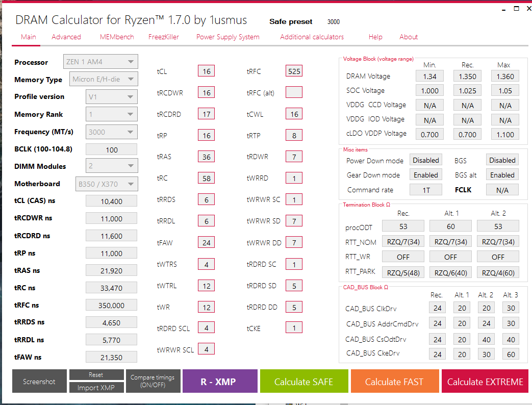This screenshot has width=532, height=405.
Task: Go to the MEMbench tab
Action: click(x=117, y=37)
